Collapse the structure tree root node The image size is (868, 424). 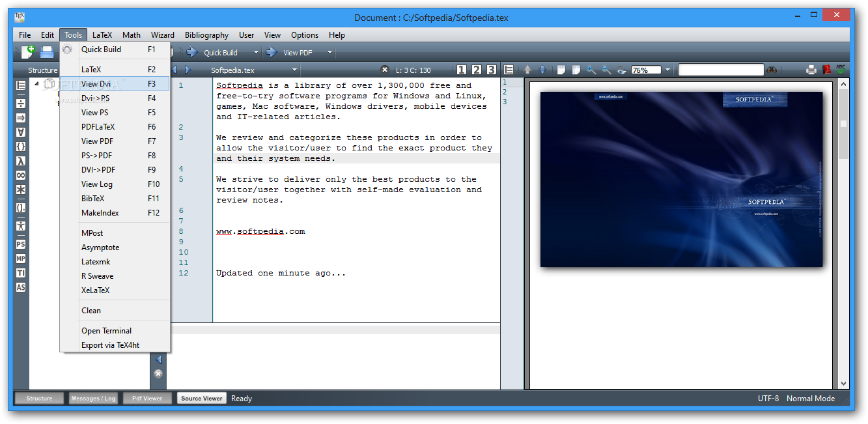(36, 83)
